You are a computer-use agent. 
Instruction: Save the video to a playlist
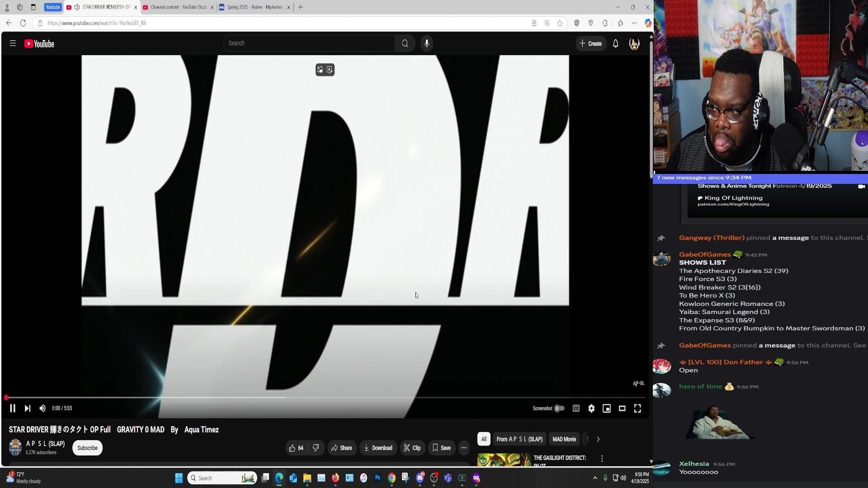442,448
